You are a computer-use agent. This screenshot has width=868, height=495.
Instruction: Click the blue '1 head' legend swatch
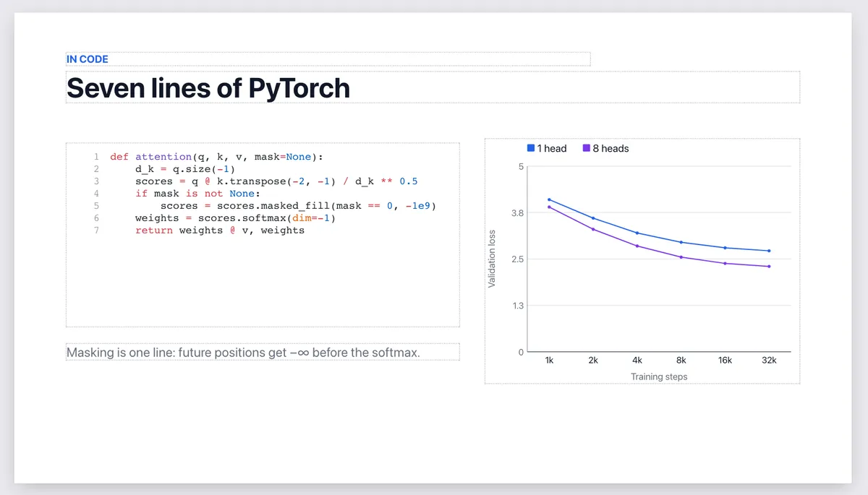click(531, 148)
